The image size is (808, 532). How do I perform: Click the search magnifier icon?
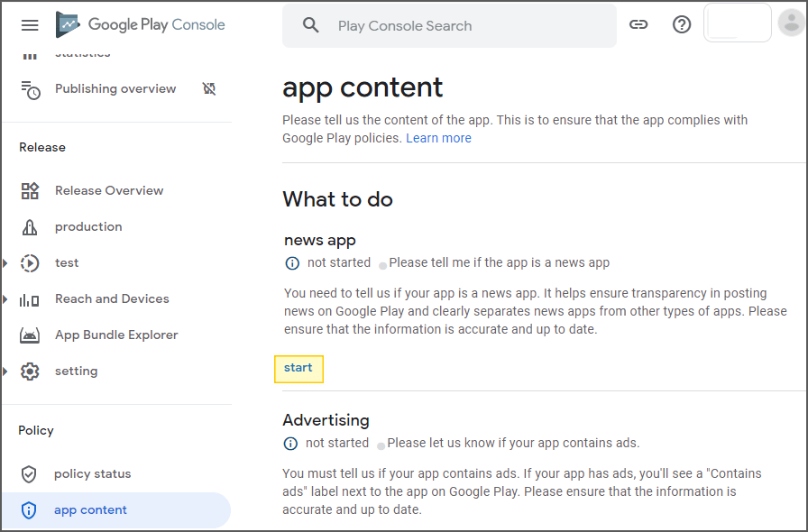[311, 25]
